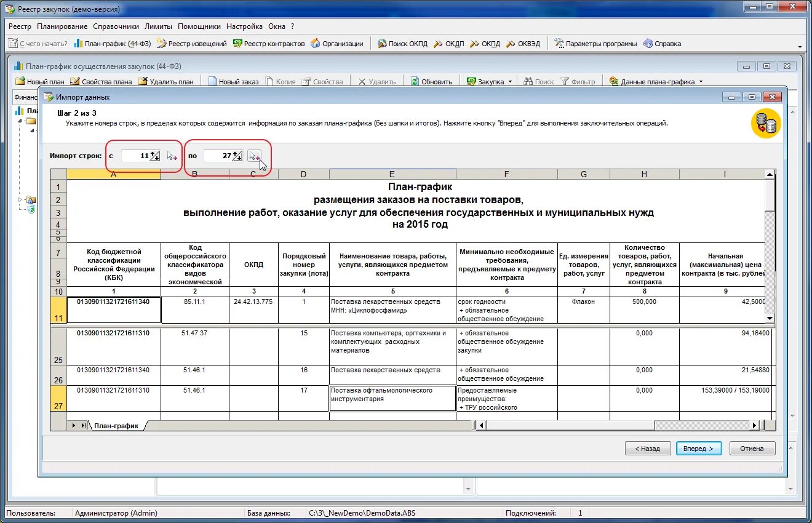The image size is (812, 523).
Task: Select row header 11 in spreadsheet
Action: click(x=58, y=309)
